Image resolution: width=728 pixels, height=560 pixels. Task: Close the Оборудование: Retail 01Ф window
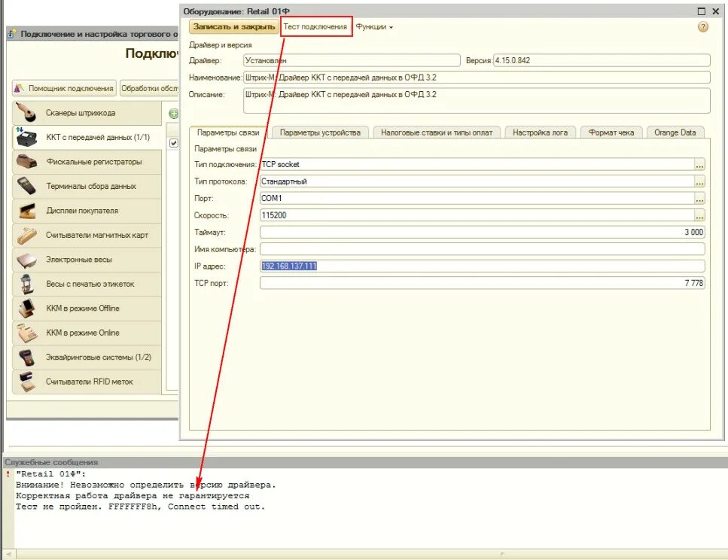716,11
